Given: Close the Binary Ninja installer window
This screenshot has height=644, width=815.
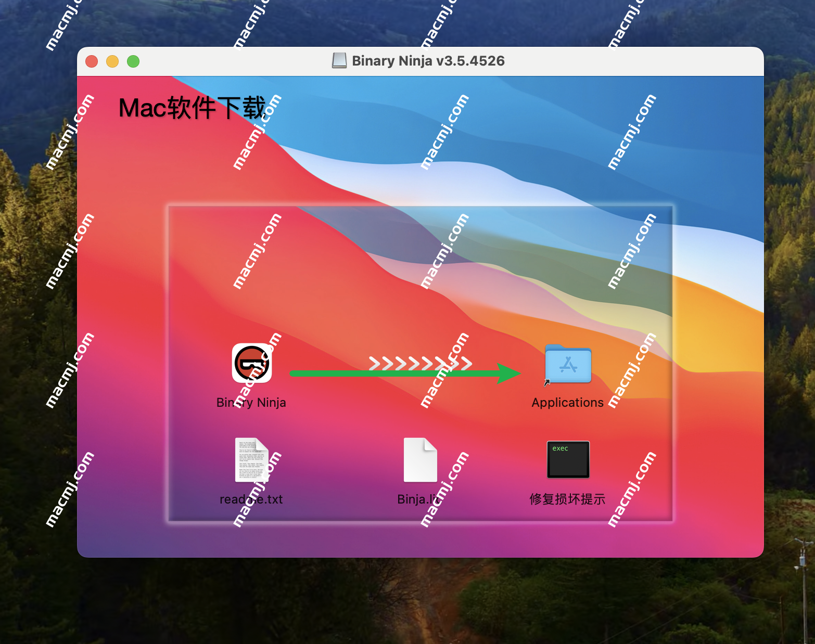Looking at the screenshot, I should (x=92, y=61).
